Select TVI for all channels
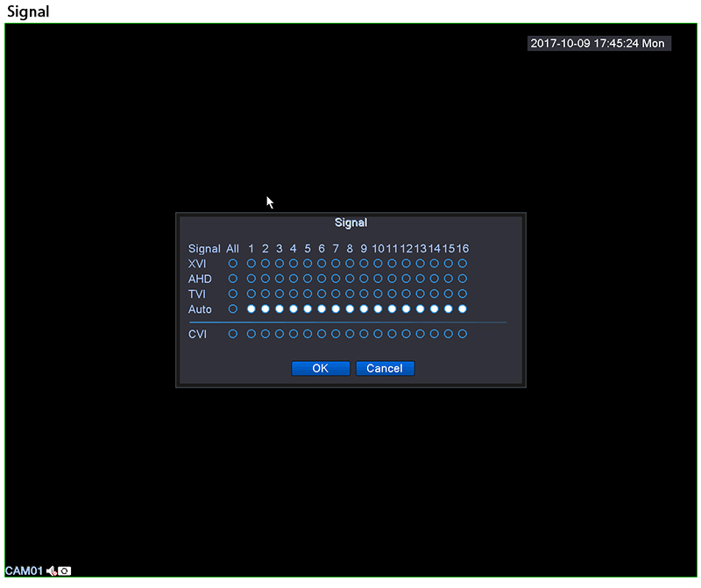701x588 pixels. coord(233,294)
